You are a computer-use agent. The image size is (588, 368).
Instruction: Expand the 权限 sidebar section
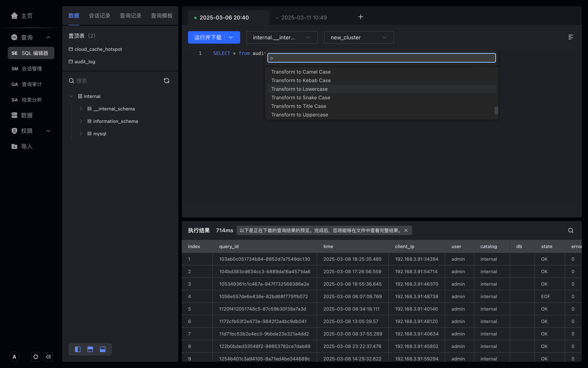tap(48, 131)
